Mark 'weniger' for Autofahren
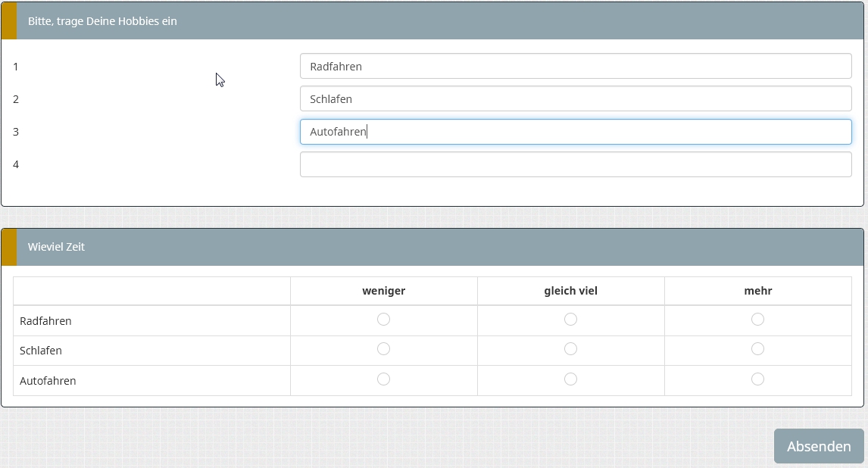This screenshot has height=468, width=868. point(383,379)
